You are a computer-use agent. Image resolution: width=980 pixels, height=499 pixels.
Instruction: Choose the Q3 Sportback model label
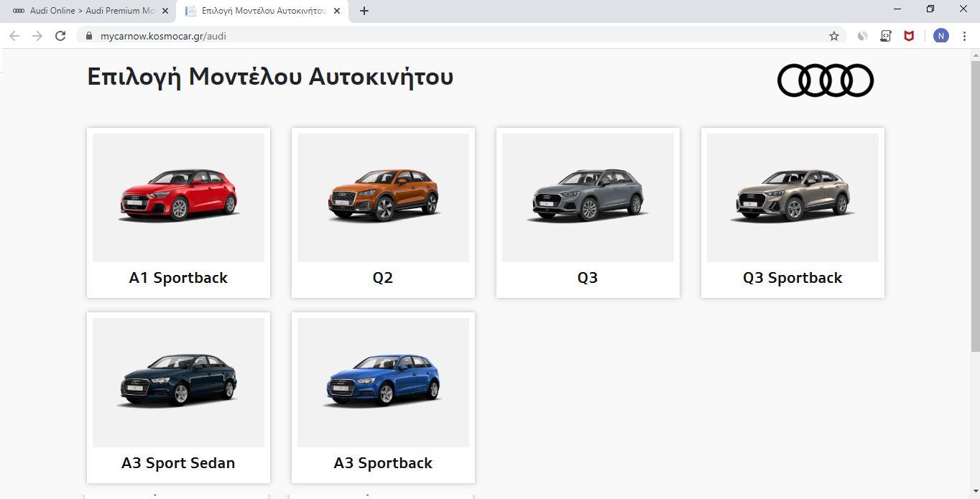[792, 278]
